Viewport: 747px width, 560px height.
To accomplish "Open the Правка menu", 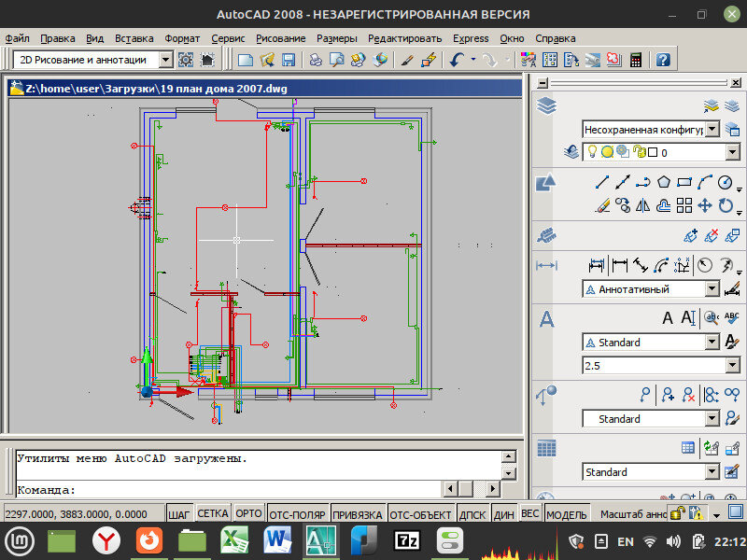I will (x=58, y=38).
